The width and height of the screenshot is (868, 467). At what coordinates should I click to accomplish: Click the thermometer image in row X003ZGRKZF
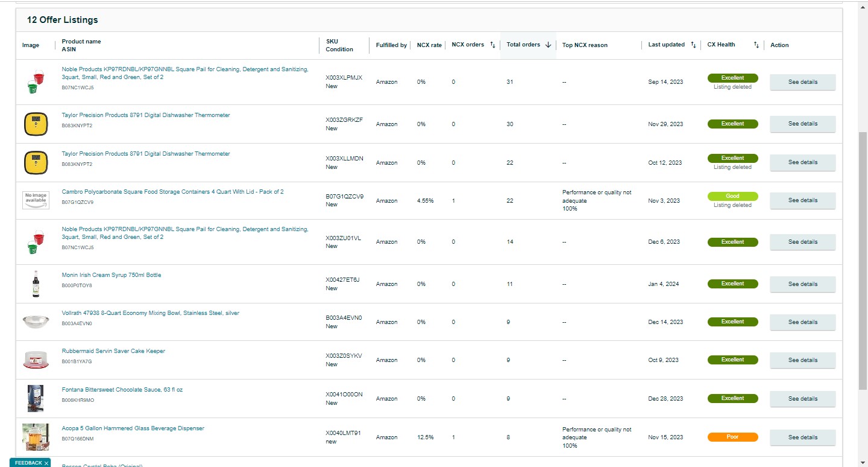tap(36, 124)
